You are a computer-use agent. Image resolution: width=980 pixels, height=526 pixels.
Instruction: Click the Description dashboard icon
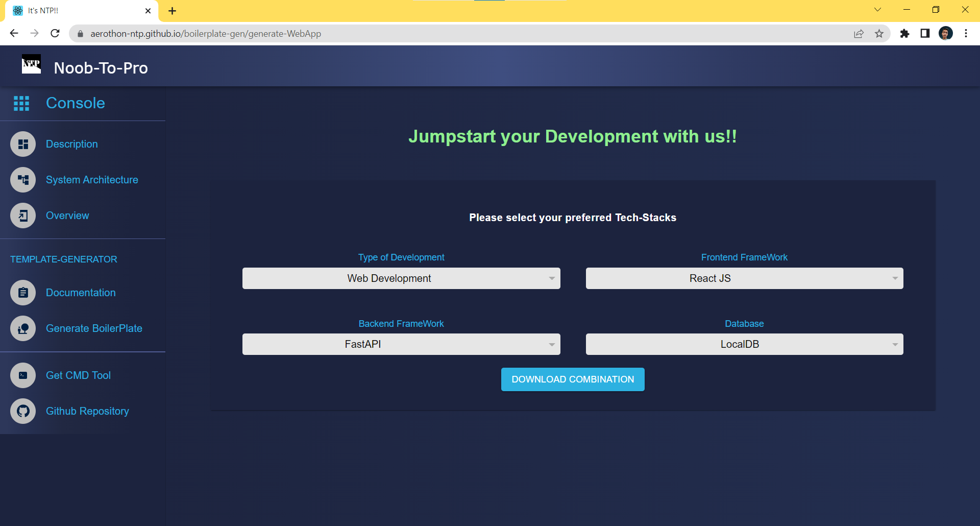pyautogui.click(x=23, y=144)
